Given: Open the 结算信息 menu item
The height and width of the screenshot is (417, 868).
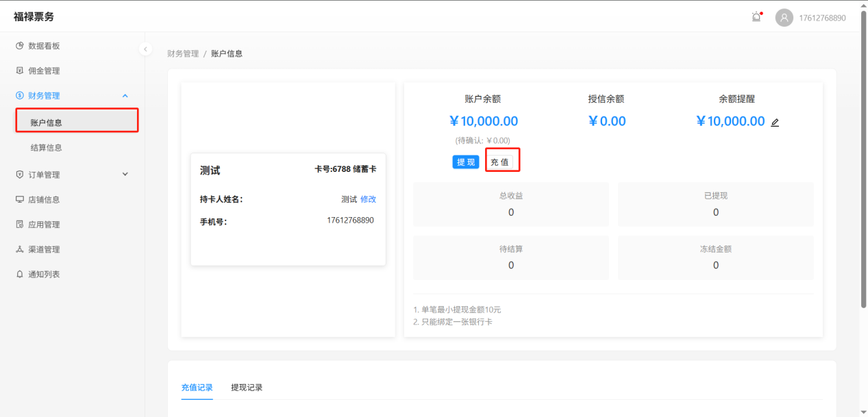Looking at the screenshot, I should [x=47, y=148].
